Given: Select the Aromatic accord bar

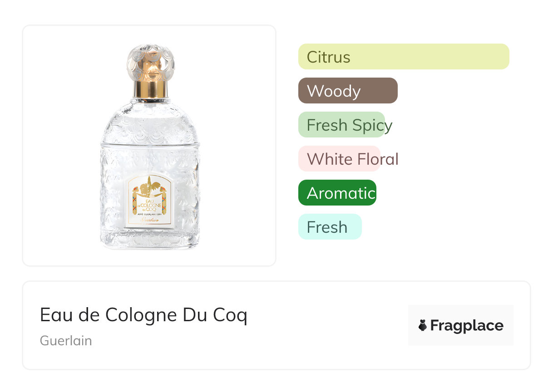Looking at the screenshot, I should click(337, 193).
